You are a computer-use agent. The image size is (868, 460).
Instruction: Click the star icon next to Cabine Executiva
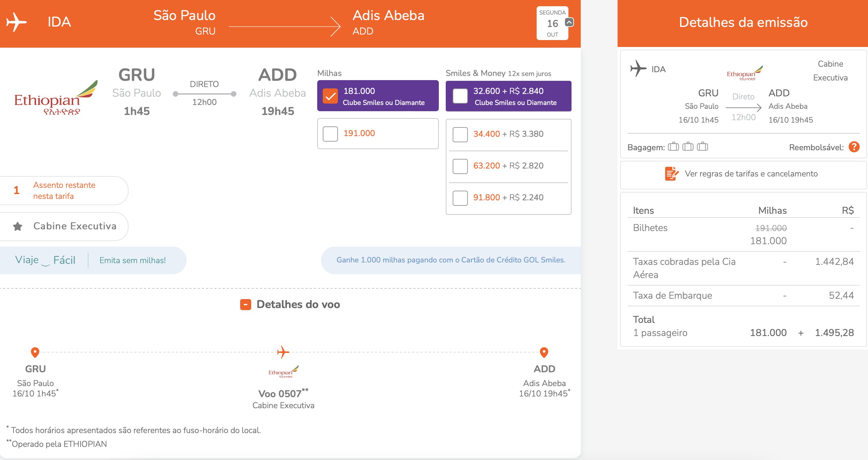(18, 227)
